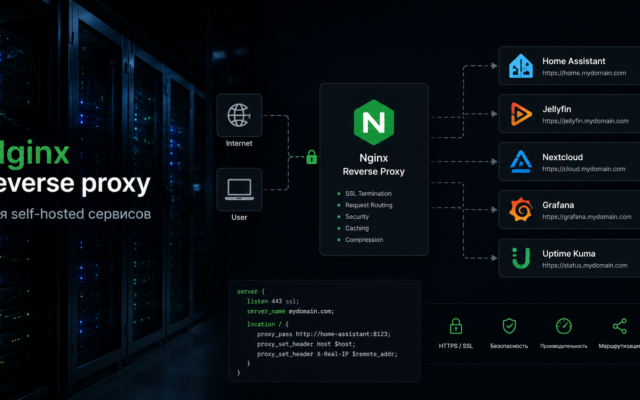Viewport: 640px width, 400px height.
Task: Click the Jellyfin play-triangle icon
Action: pyautogui.click(x=521, y=114)
